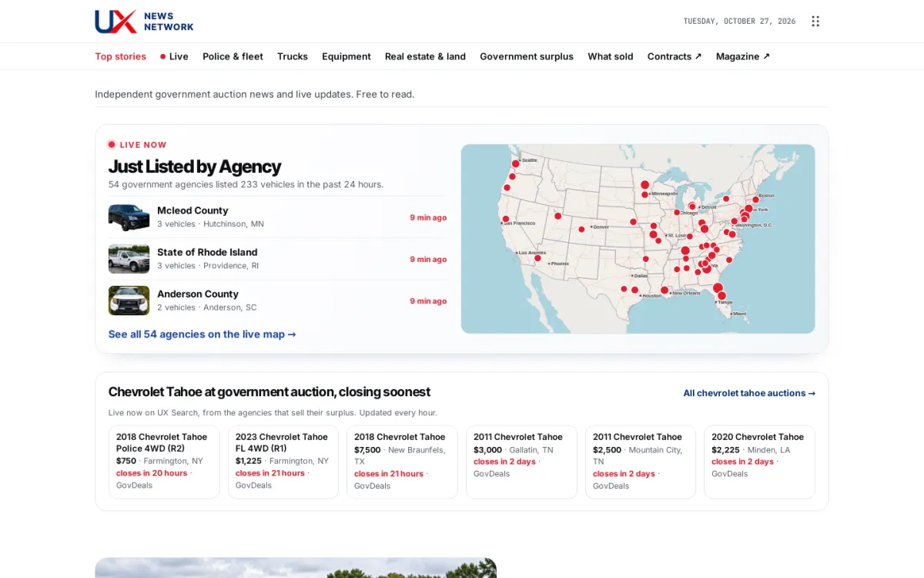Click the 'closes in 20 hours' text
Screen dimensions: 924x578
[152, 473]
